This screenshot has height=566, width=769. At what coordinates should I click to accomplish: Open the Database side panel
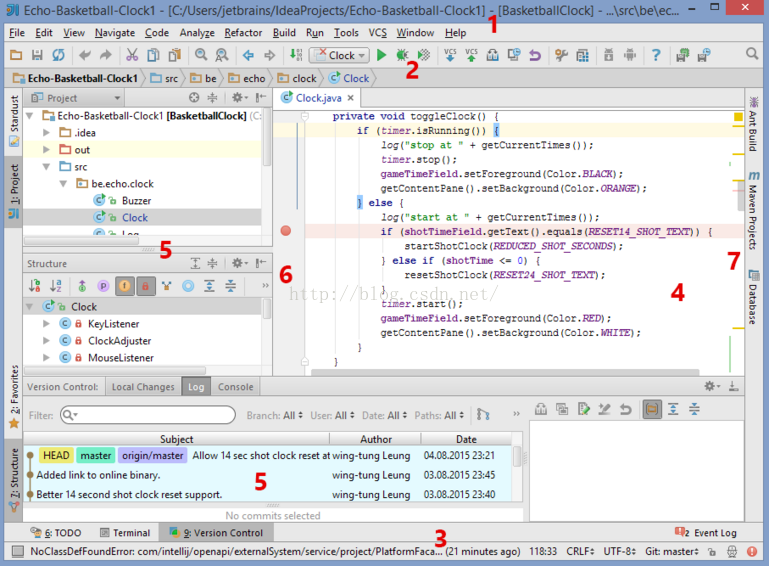753,297
